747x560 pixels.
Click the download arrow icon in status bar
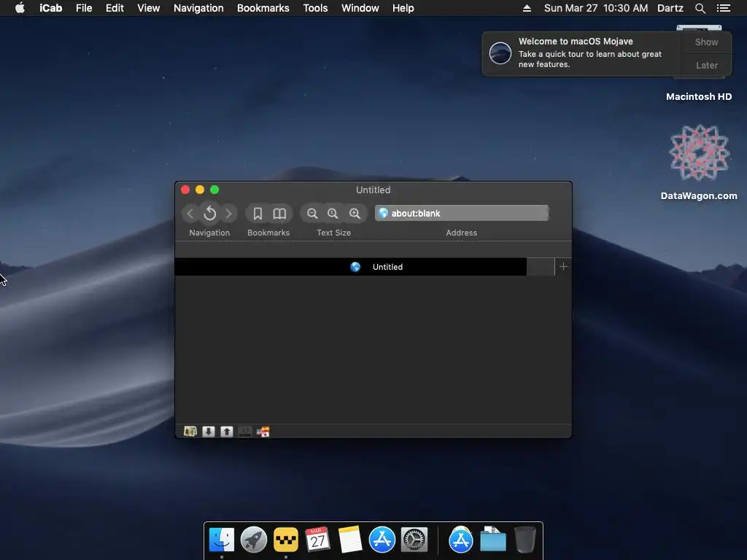tap(208, 432)
